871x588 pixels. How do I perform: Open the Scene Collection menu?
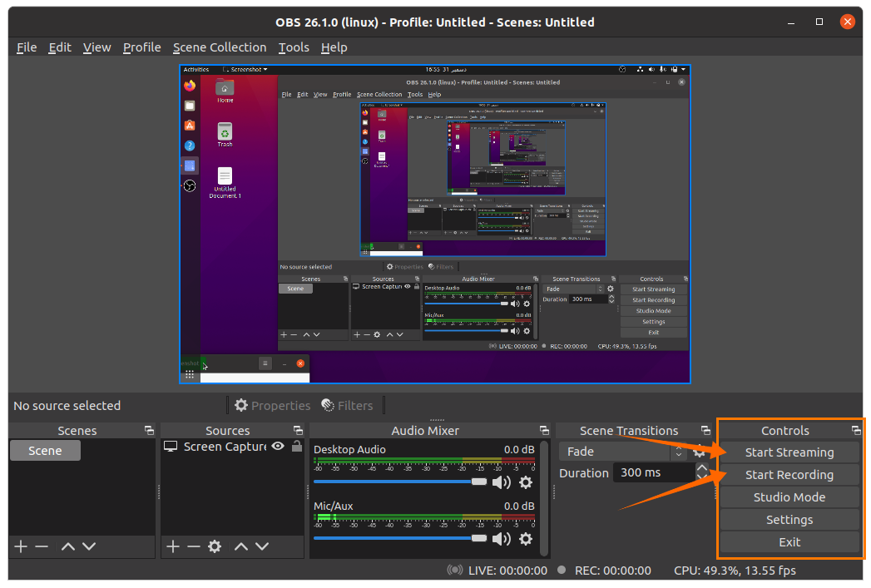220,47
